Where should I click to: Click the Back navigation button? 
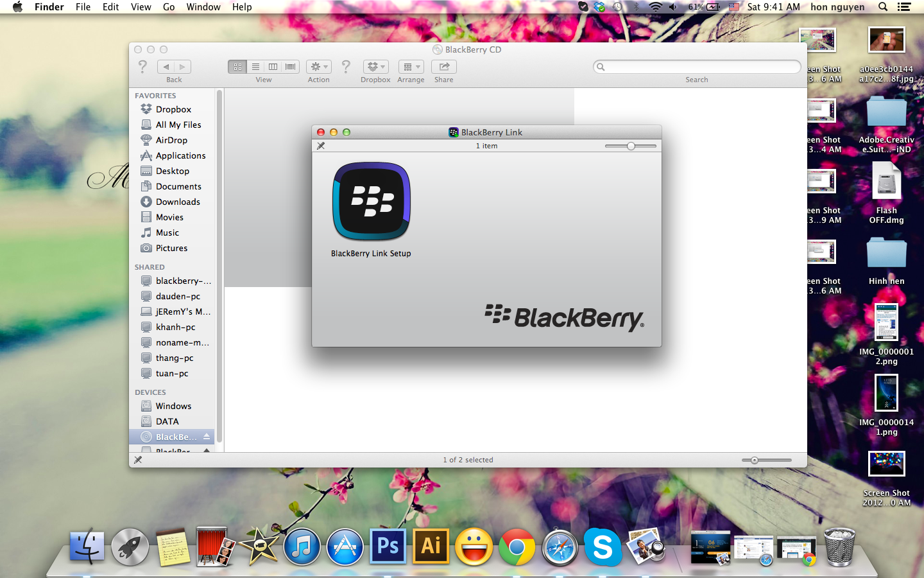[166, 67]
